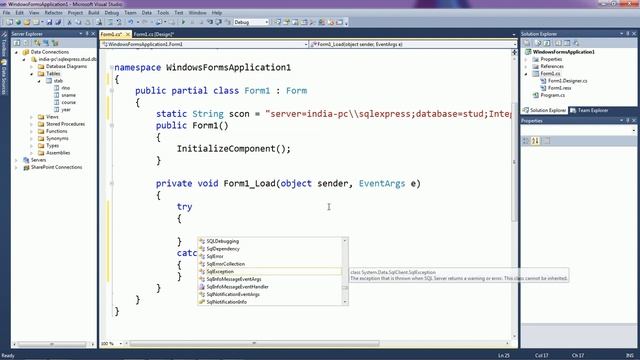This screenshot has height=360, width=640.
Task: Open the Build menu
Action: click(93, 13)
